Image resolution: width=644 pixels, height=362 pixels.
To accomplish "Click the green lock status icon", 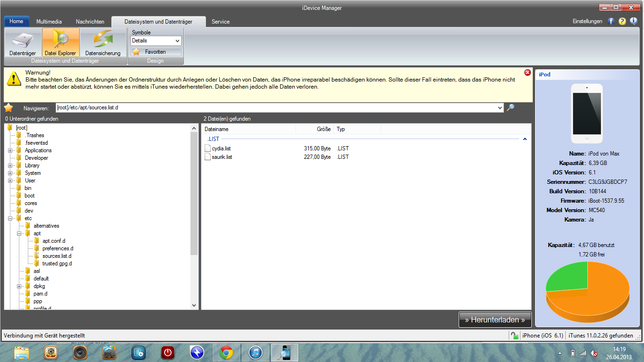I will (514, 336).
